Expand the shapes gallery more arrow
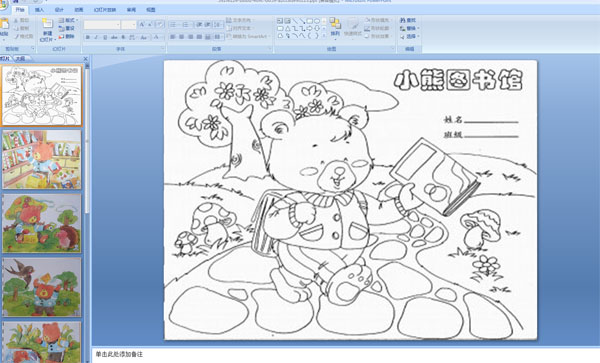The image size is (600, 363). [324, 36]
